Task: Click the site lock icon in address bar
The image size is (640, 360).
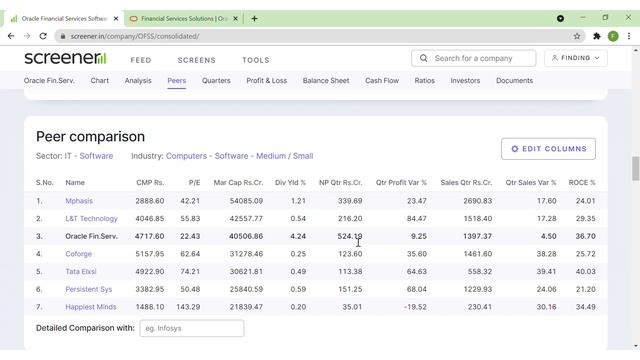Action: point(63,36)
